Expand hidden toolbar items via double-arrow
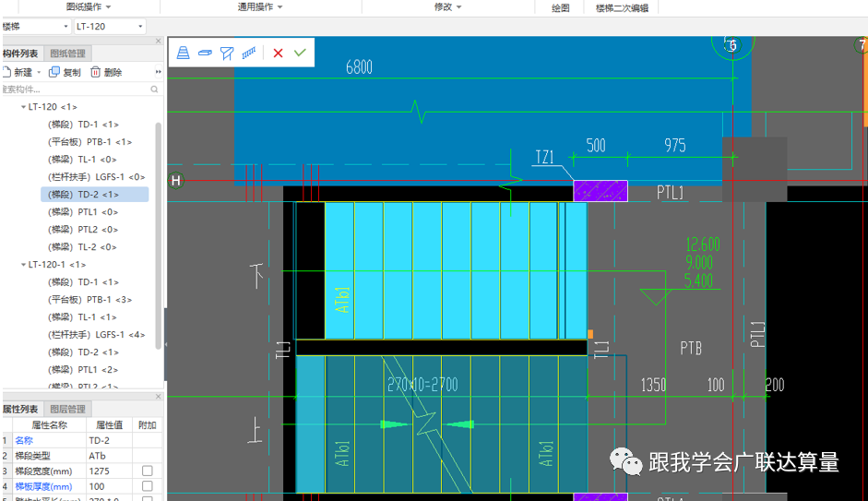The width and height of the screenshot is (868, 501). click(159, 72)
